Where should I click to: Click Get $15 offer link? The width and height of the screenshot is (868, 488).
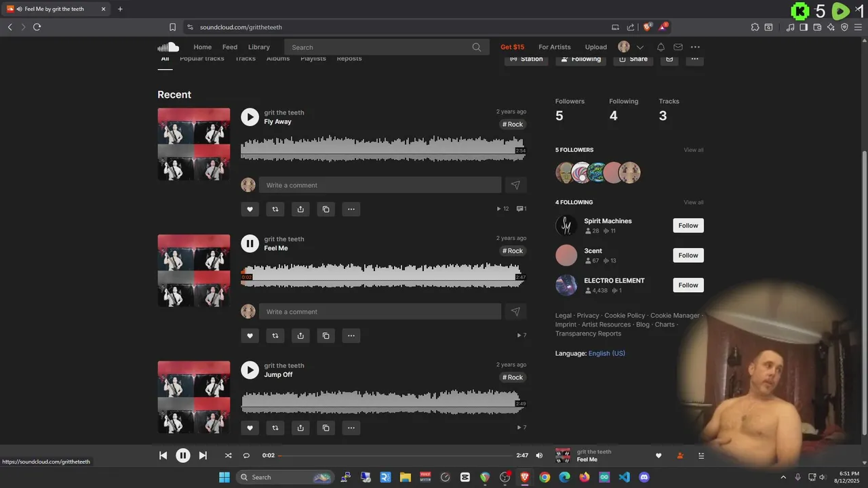coord(513,47)
